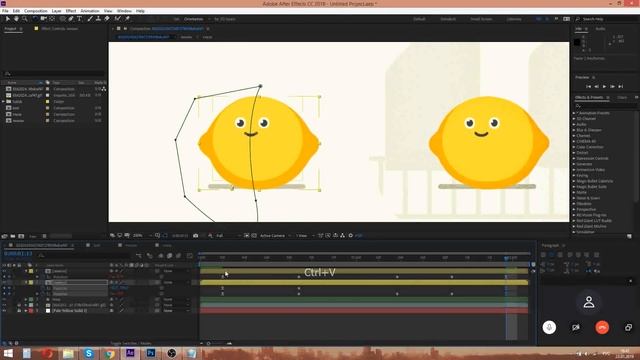Open the 1 View layout dropdown
Image resolution: width=640 pixels, height=360 pixels.
click(304, 236)
